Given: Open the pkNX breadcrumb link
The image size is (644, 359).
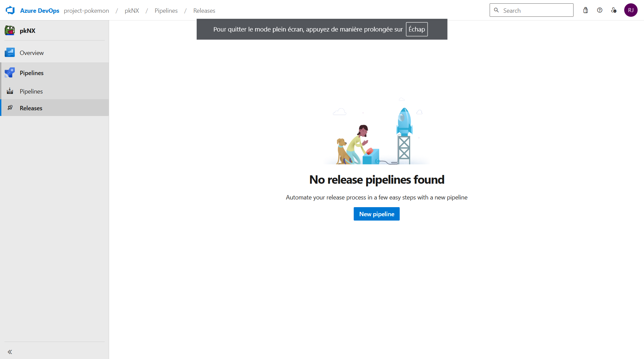Looking at the screenshot, I should 132,10.
